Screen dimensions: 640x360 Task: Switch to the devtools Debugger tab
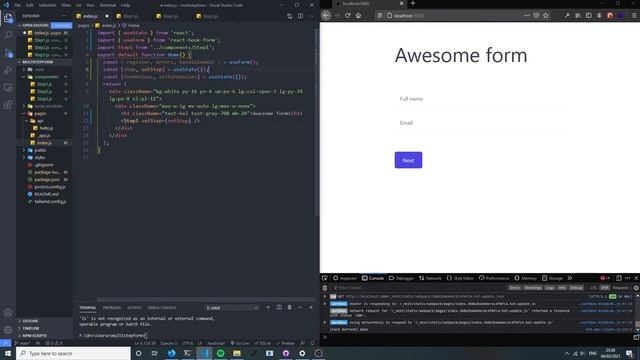tap(402, 278)
